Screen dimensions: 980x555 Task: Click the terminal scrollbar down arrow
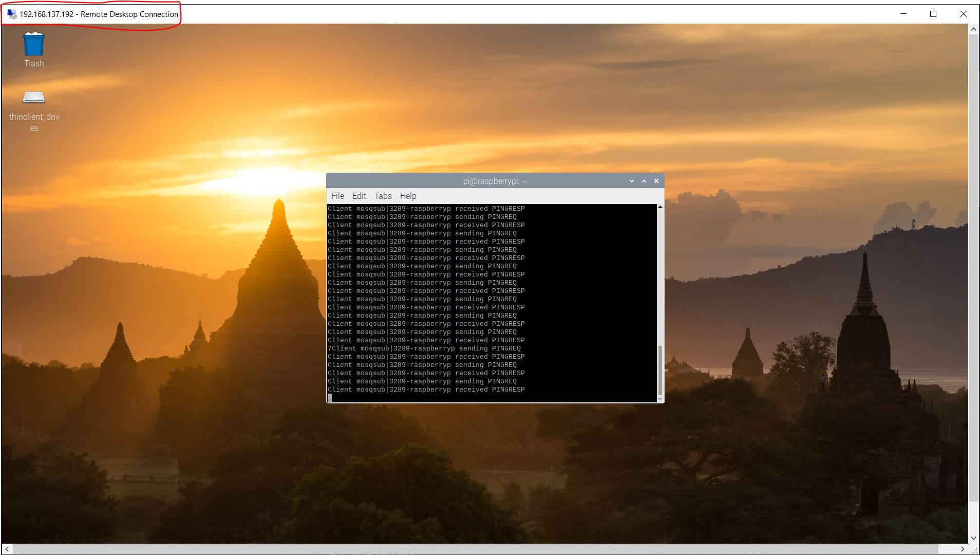click(x=660, y=399)
